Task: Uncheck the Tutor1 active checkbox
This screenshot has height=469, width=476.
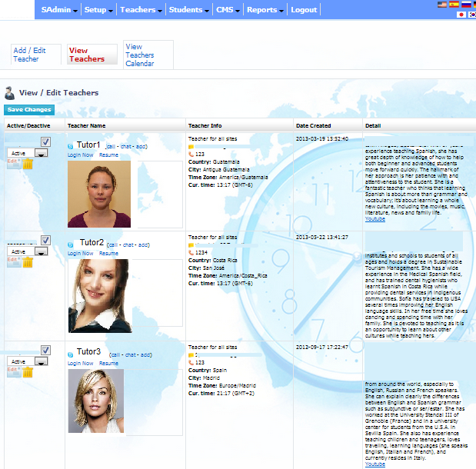Action: [45, 142]
